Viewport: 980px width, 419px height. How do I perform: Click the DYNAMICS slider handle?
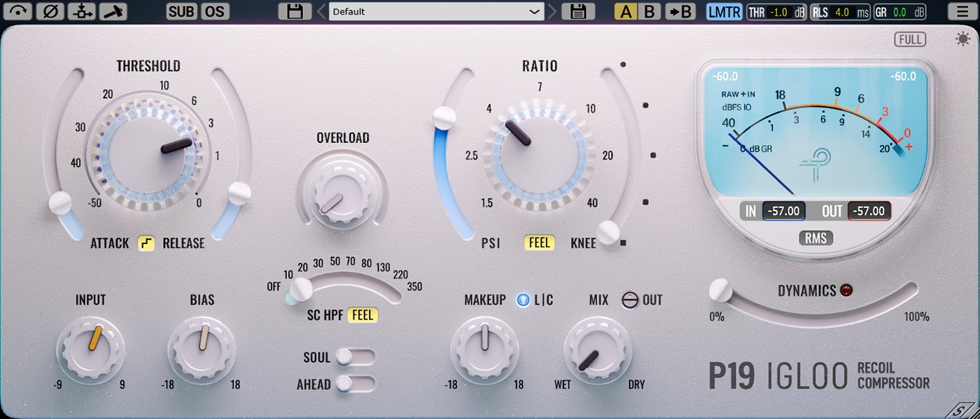point(720,289)
